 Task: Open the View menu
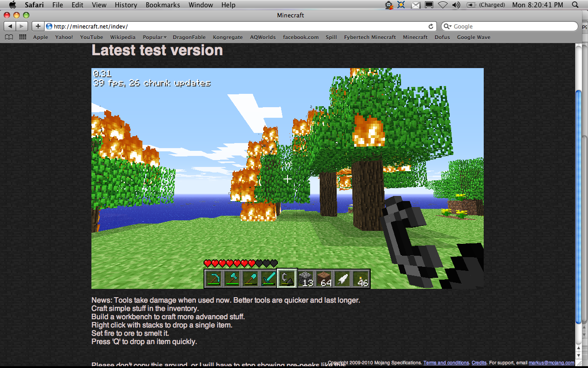[x=99, y=5]
